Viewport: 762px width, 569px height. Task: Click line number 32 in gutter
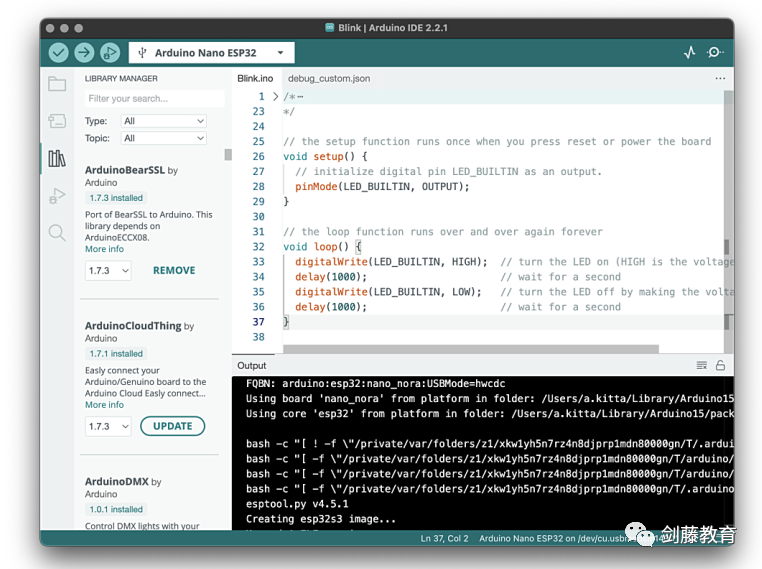[259, 247]
